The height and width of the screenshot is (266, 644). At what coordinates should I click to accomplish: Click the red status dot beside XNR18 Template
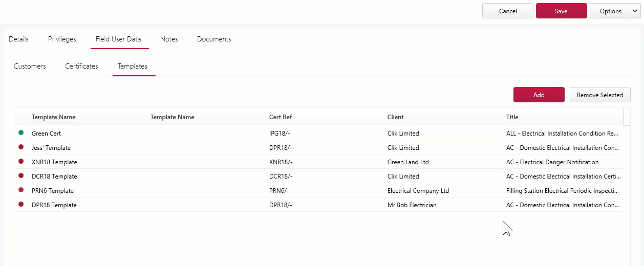(21, 161)
